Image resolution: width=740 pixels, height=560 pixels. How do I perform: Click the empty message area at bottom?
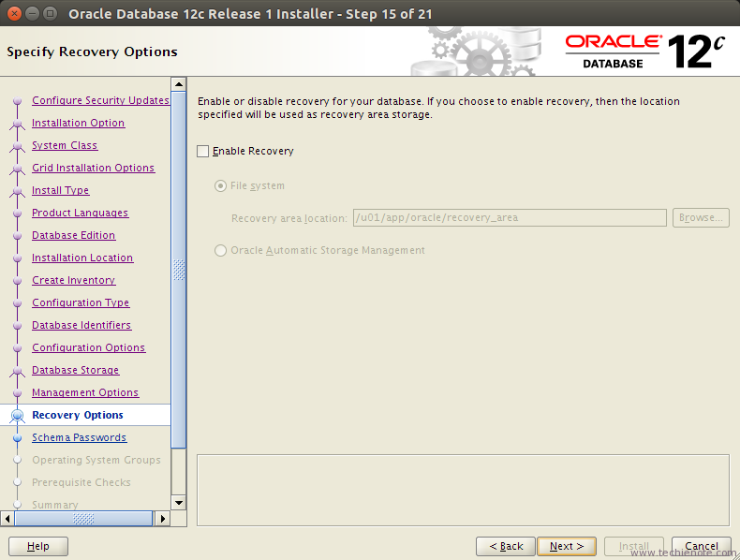(463, 490)
